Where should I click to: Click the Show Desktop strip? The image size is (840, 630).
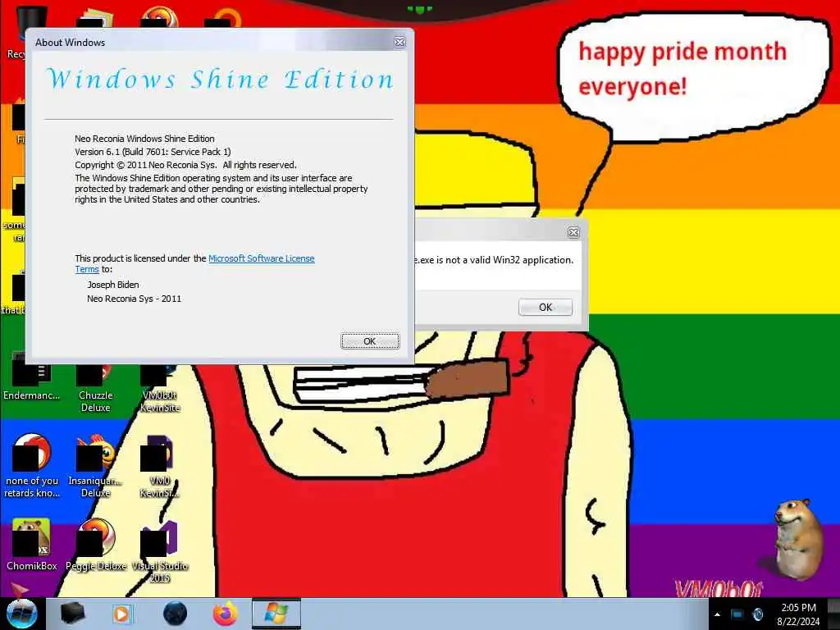coord(834,614)
